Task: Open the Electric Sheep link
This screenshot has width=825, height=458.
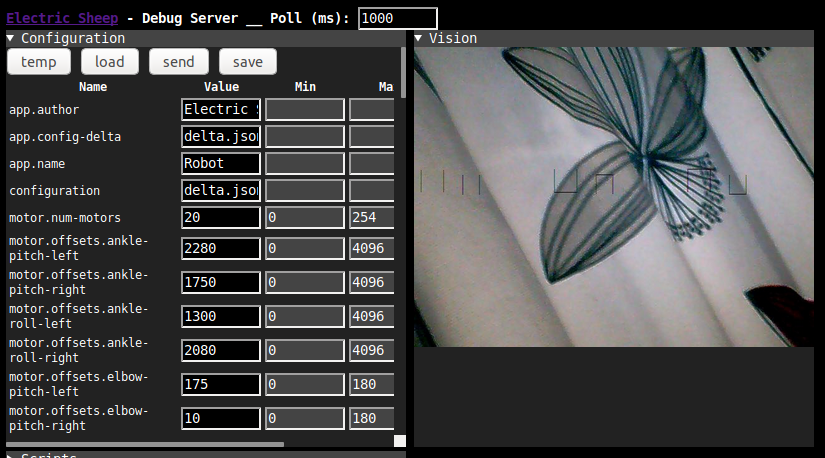Action: coord(62,18)
